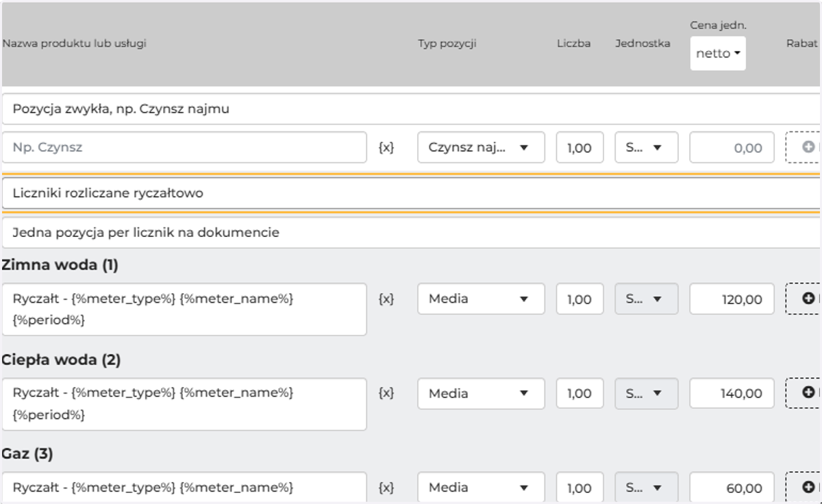Click the 60,00 unit price field

point(732,488)
